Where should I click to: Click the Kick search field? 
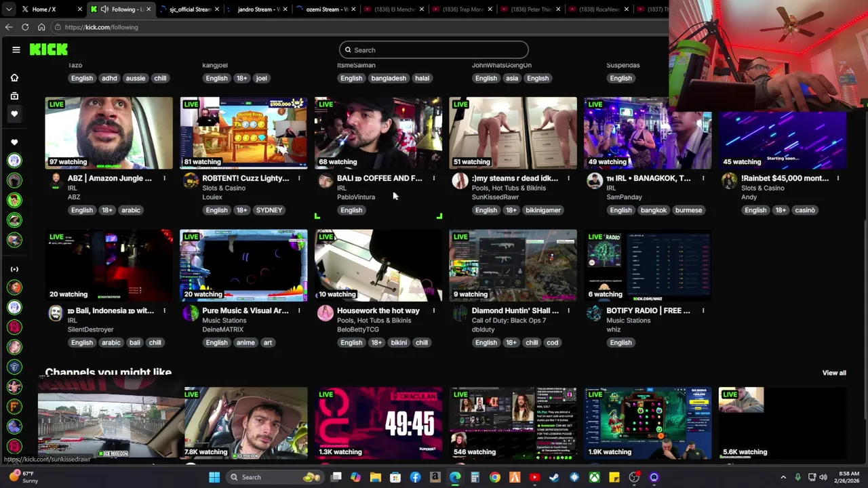pyautogui.click(x=434, y=49)
